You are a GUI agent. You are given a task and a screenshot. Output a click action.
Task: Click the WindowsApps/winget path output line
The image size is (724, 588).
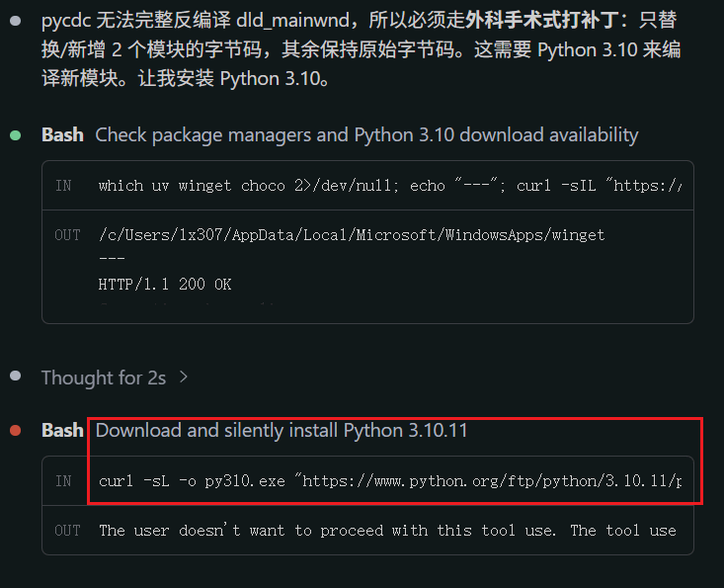(352, 235)
